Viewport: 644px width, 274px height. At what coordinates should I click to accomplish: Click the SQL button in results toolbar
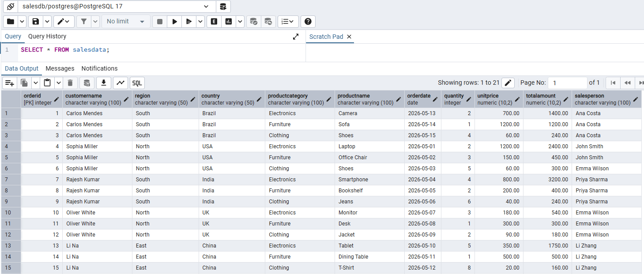pos(137,83)
